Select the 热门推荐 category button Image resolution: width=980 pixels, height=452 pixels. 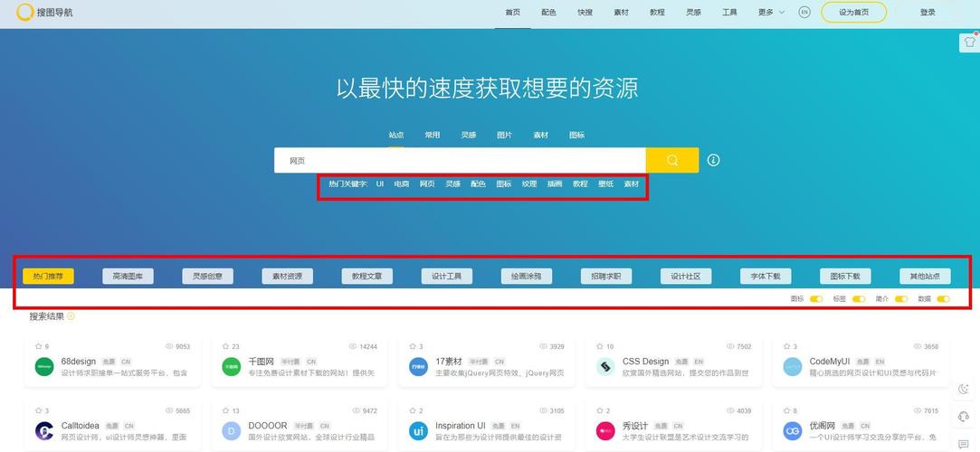coord(48,276)
